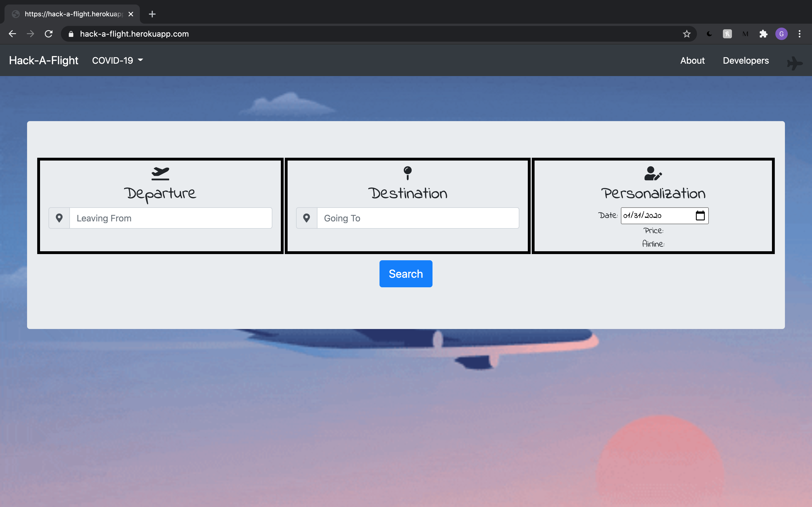
Task: Click location marker beside Leaving From
Action: click(x=59, y=218)
